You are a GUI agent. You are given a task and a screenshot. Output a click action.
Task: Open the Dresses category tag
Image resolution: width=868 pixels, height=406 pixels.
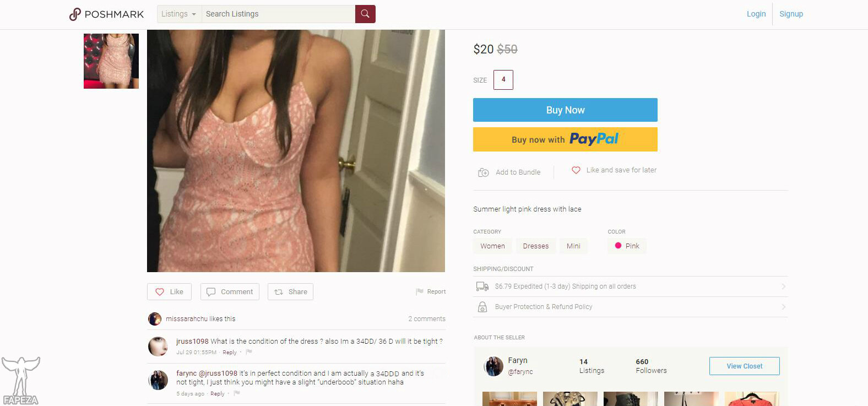click(536, 246)
